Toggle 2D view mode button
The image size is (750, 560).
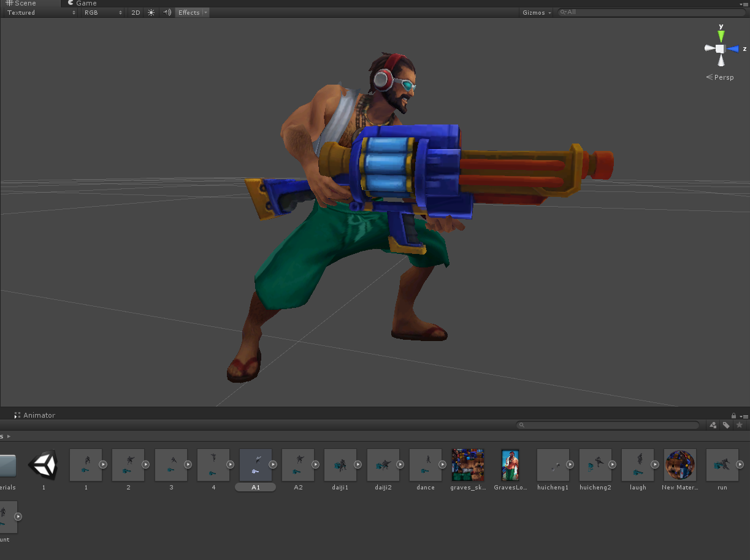(136, 12)
